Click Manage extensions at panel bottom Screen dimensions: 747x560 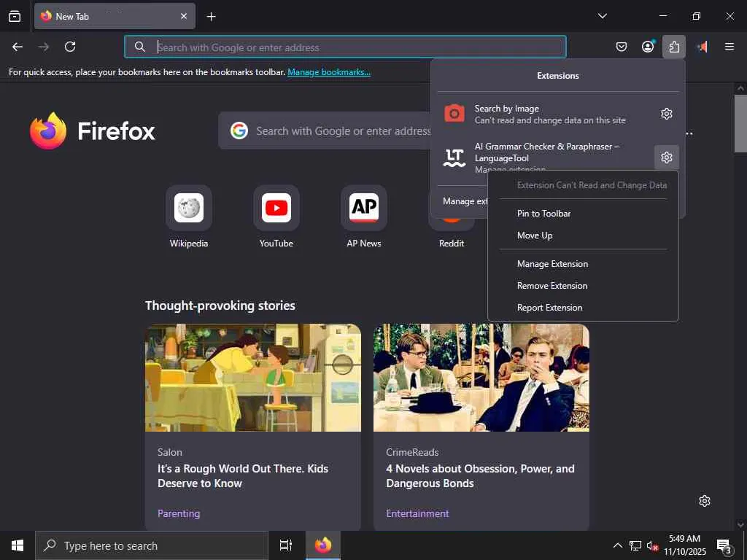[x=465, y=201]
